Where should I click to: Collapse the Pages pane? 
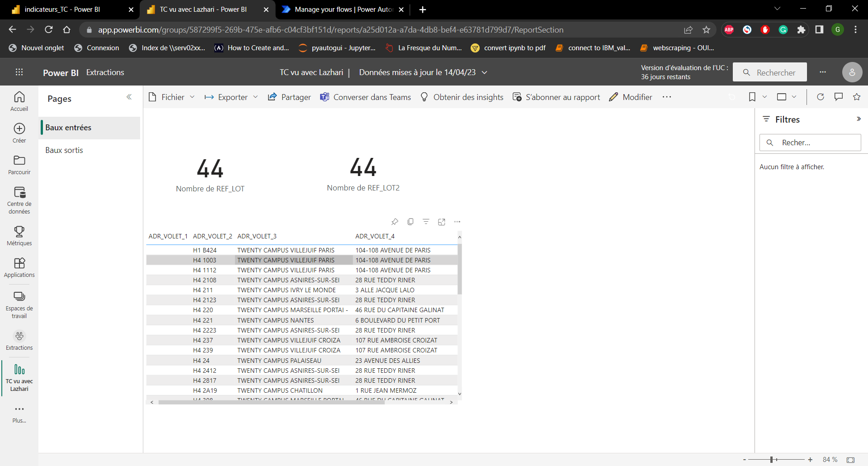click(x=129, y=97)
